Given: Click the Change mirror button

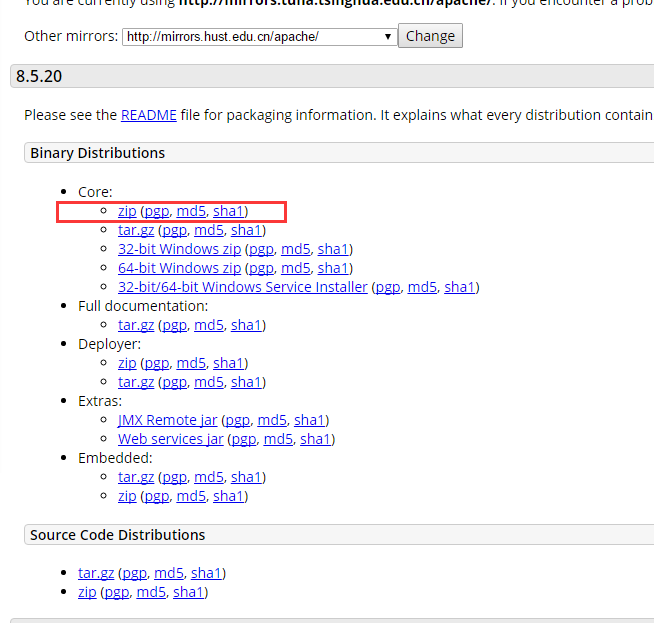Looking at the screenshot, I should 430,36.
